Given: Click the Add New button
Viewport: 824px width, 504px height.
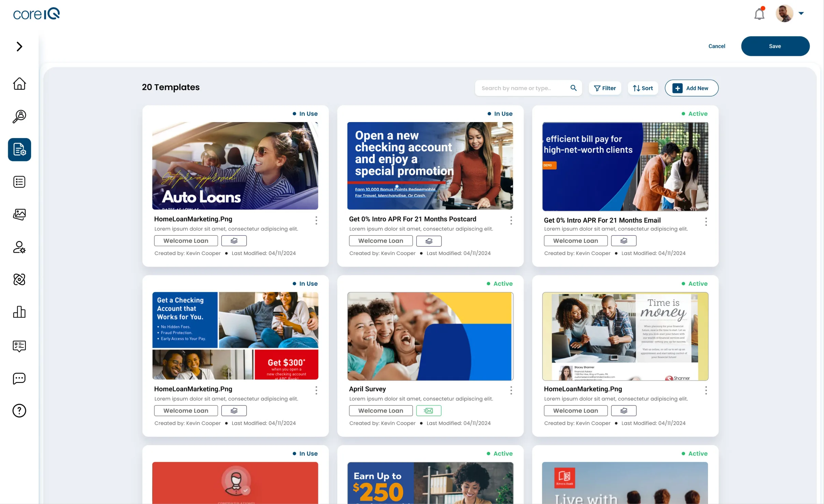Looking at the screenshot, I should coord(692,88).
